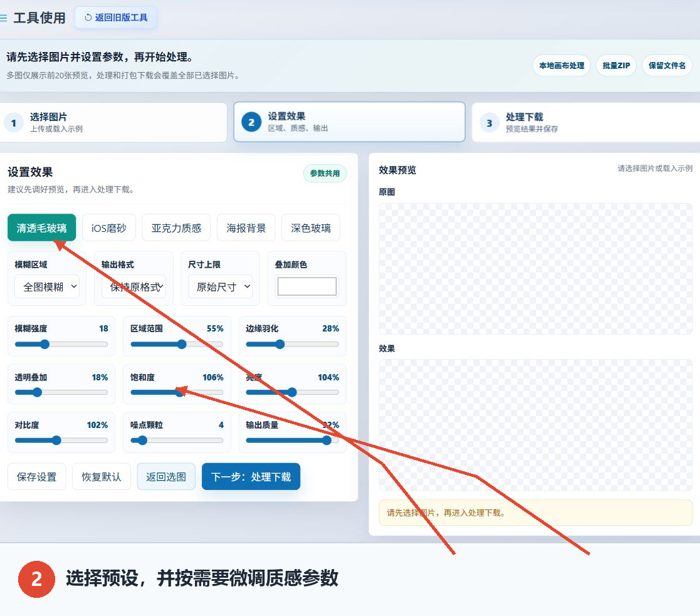Click the 对比度 value 102%
The height and width of the screenshot is (616, 700).
97,425
